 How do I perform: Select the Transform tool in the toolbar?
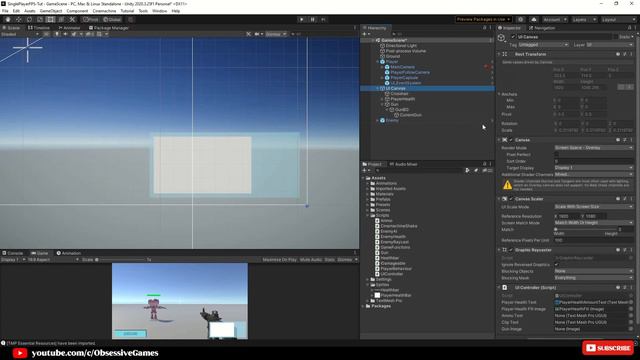click(61, 20)
